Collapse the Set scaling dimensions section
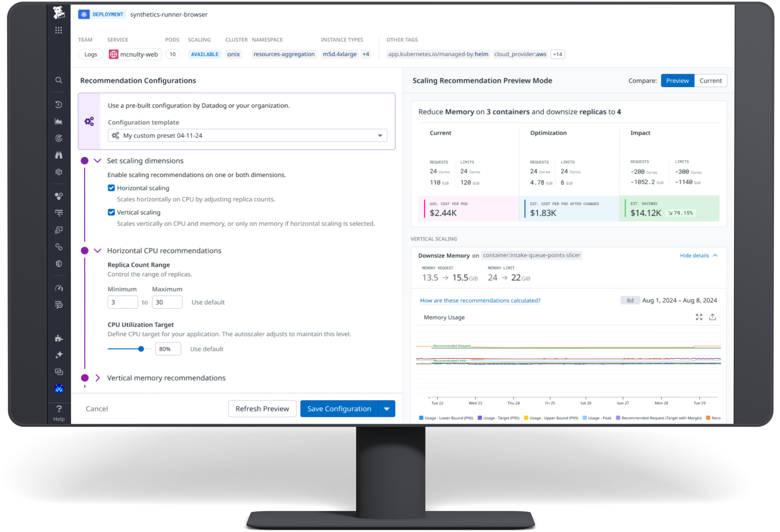The height and width of the screenshot is (532, 780). click(x=98, y=161)
